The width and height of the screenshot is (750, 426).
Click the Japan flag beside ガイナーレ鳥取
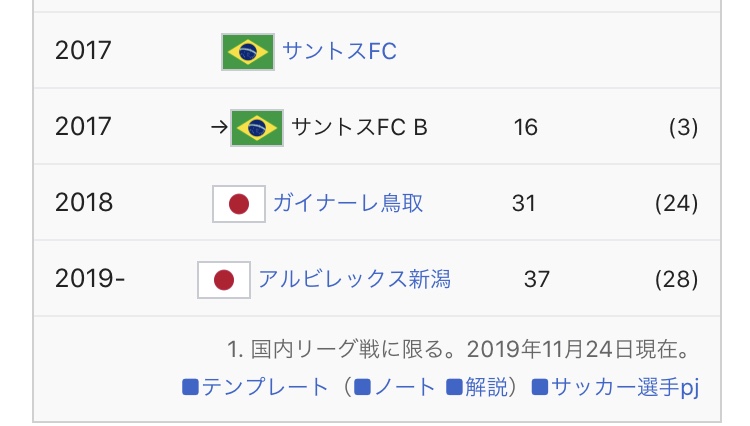[x=238, y=204]
